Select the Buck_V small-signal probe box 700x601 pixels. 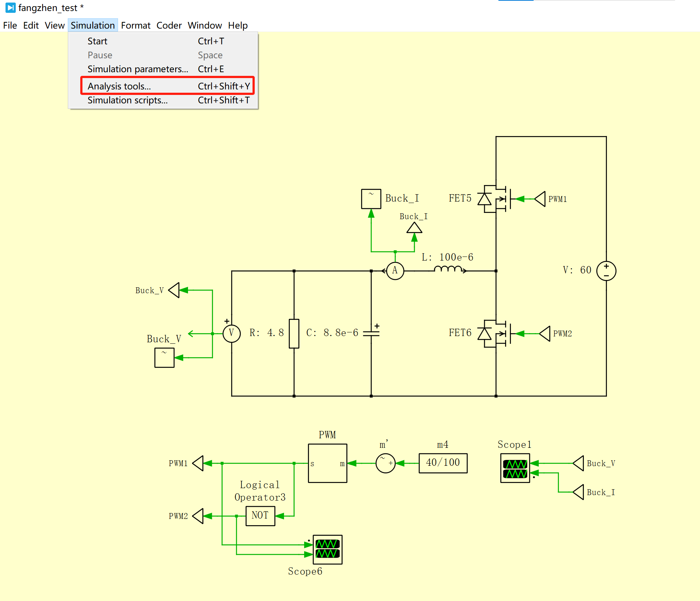164,358
